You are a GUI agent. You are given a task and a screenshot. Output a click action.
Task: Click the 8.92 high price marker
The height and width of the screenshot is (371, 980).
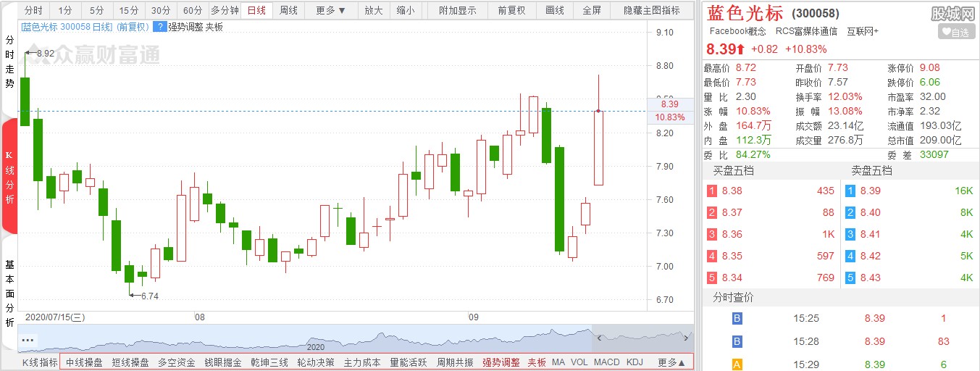tap(45, 54)
